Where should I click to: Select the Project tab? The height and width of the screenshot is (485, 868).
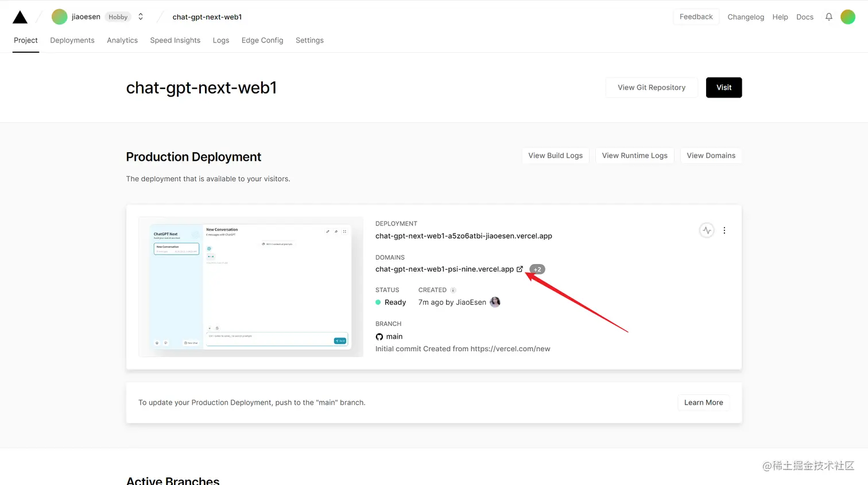click(x=26, y=40)
